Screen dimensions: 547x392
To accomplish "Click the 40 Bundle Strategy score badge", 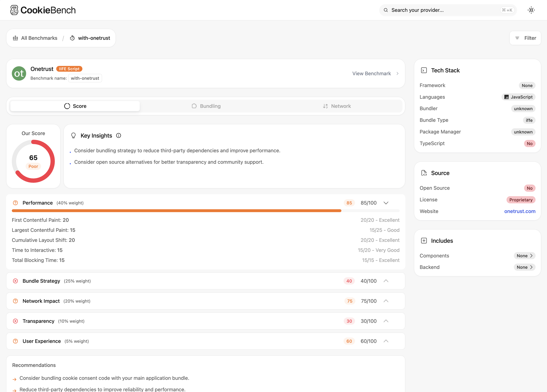I will (349, 281).
